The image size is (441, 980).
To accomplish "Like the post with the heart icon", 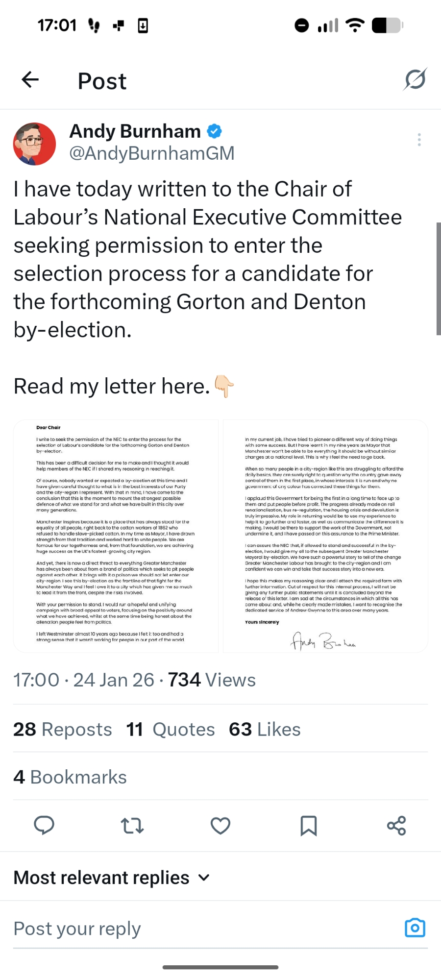I will point(220,826).
